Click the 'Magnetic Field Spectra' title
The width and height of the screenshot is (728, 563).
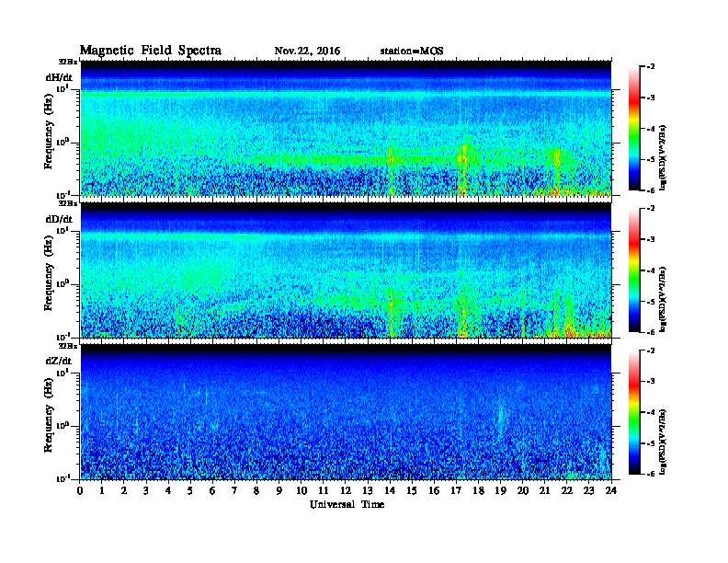pyautogui.click(x=151, y=51)
